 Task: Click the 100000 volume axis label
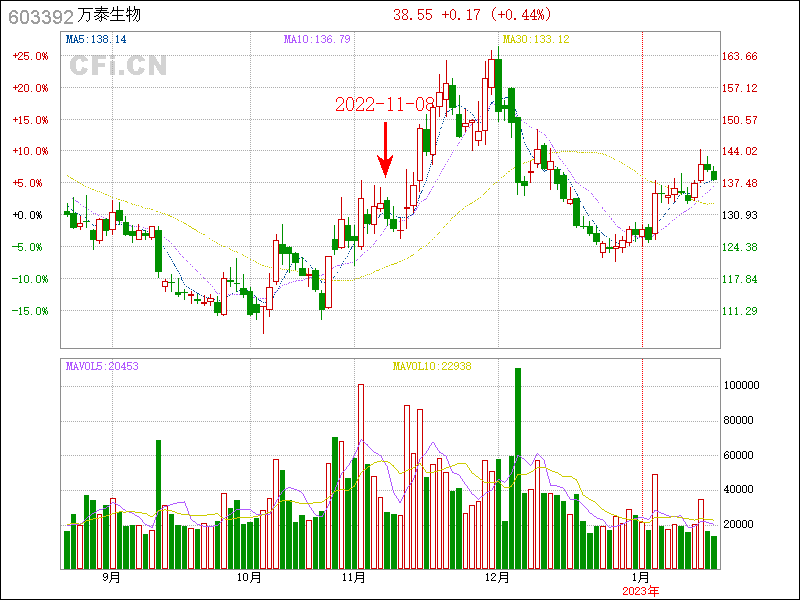point(741,385)
